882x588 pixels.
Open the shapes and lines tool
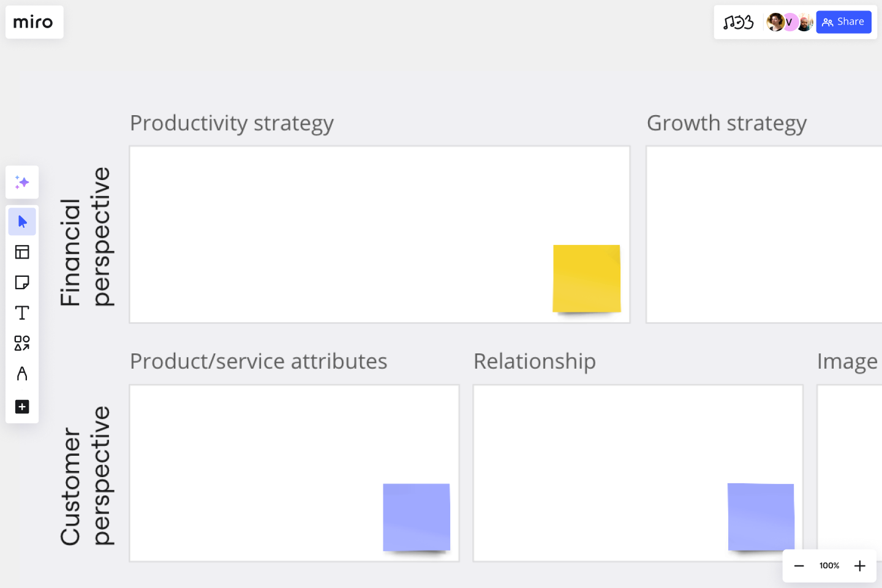22,343
